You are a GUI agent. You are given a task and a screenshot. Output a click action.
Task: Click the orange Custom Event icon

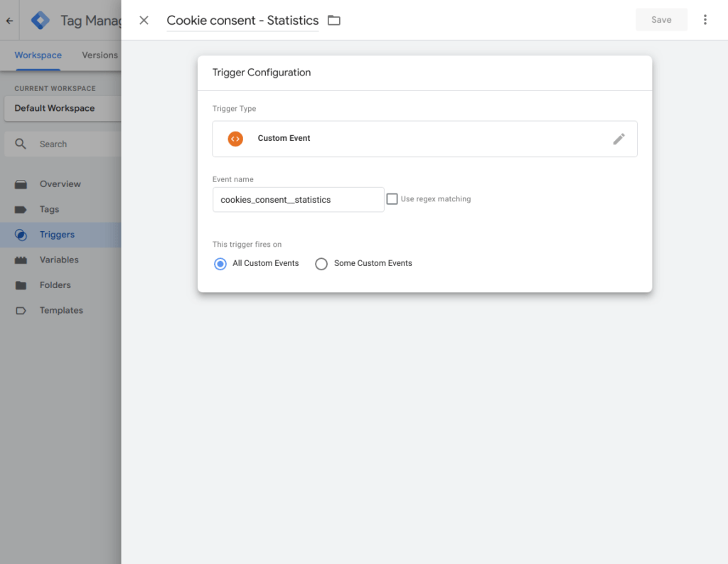(235, 139)
